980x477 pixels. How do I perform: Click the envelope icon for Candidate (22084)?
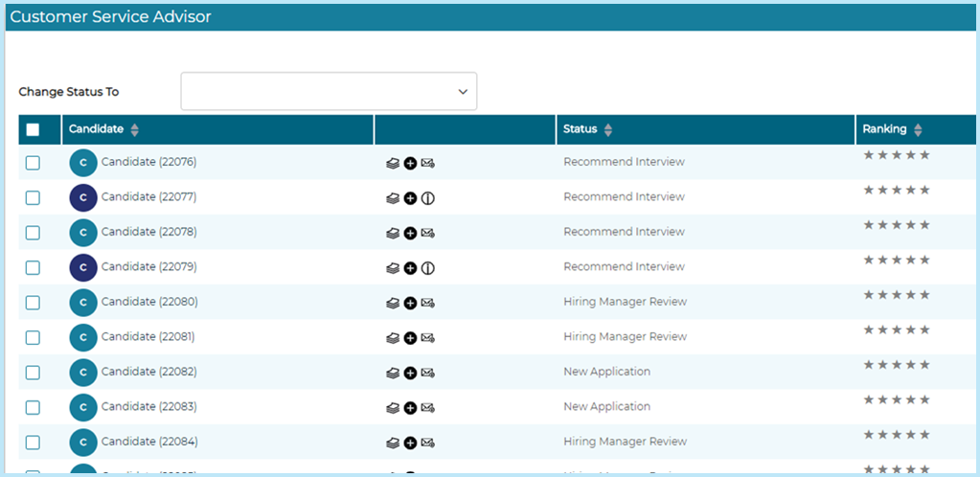click(428, 443)
